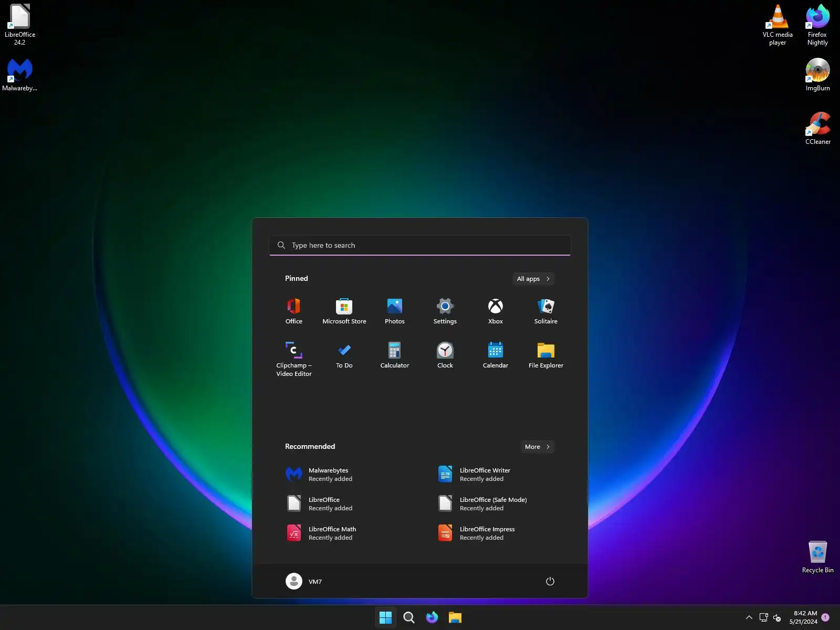Focus the Type here to search field
This screenshot has height=630, width=840.
(x=420, y=245)
